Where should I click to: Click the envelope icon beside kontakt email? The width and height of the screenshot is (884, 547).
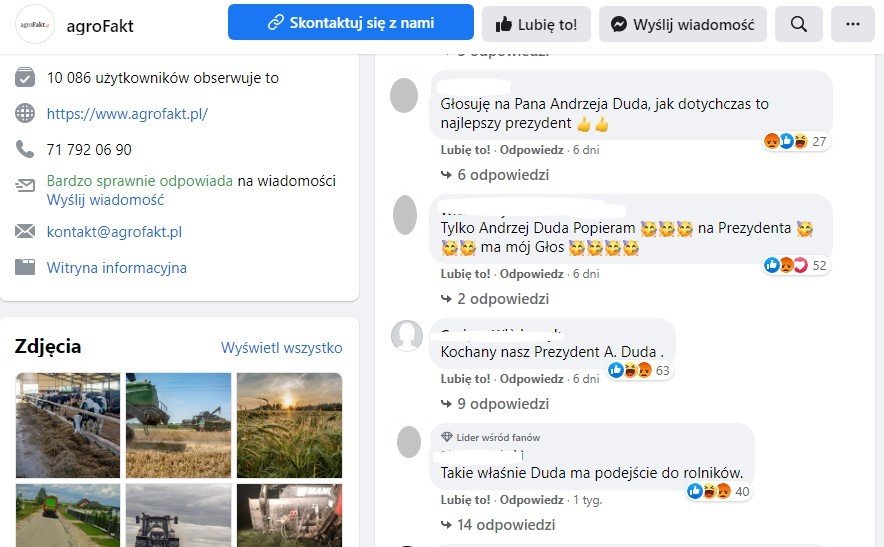coord(25,232)
